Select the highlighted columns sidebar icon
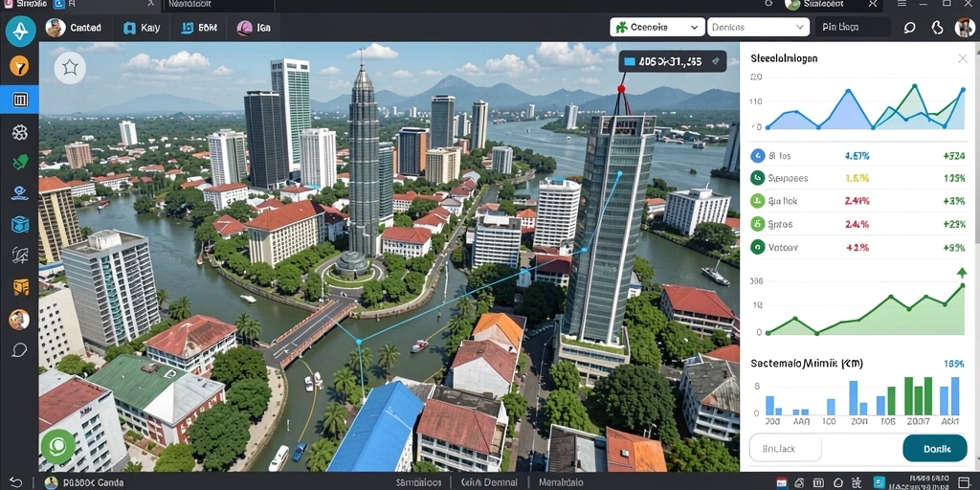Image resolution: width=980 pixels, height=490 pixels. [x=19, y=100]
